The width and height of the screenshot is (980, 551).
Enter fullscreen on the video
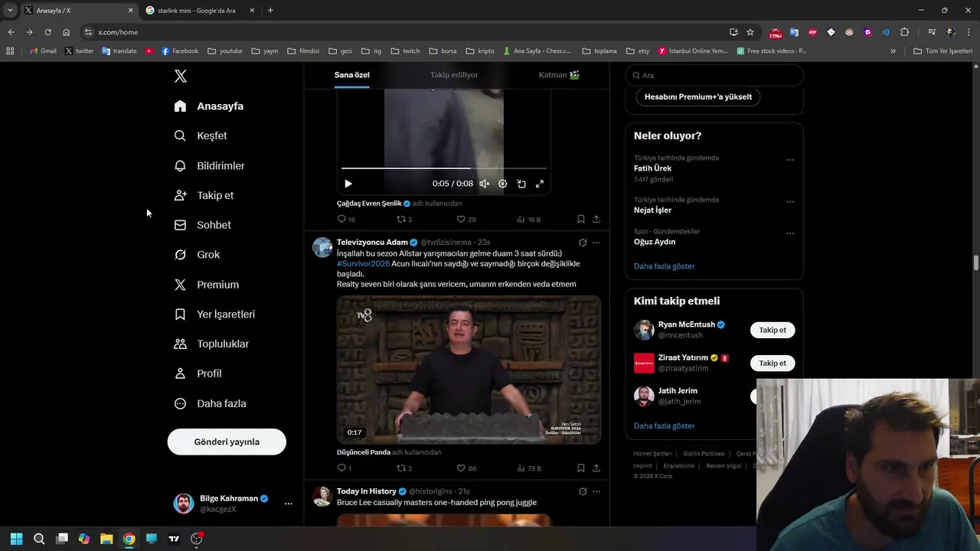coord(540,184)
